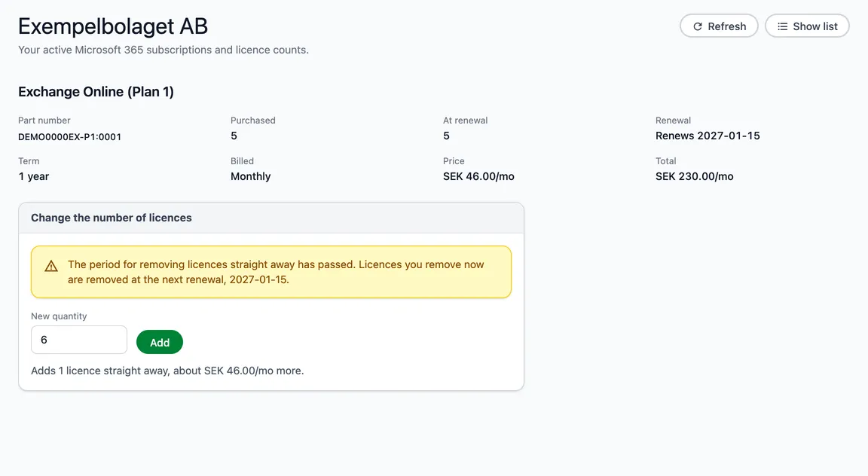Click the warning triangle icon
868x476 pixels.
51,266
